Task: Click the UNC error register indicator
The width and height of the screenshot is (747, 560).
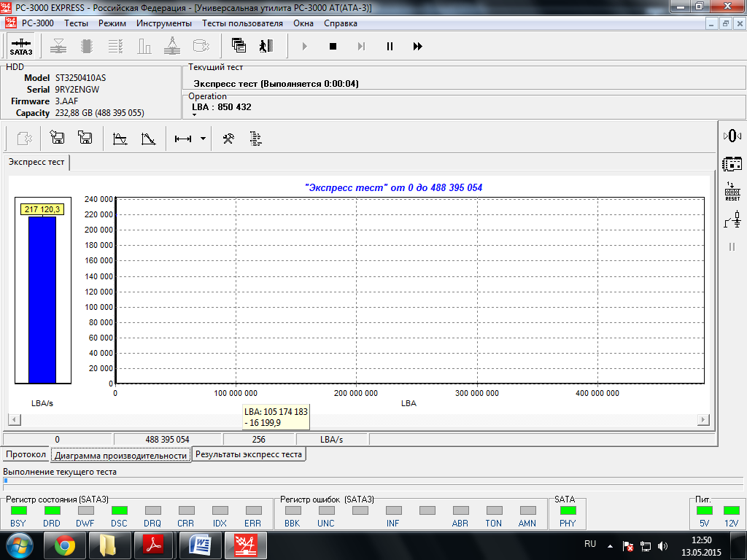Action: tap(326, 510)
